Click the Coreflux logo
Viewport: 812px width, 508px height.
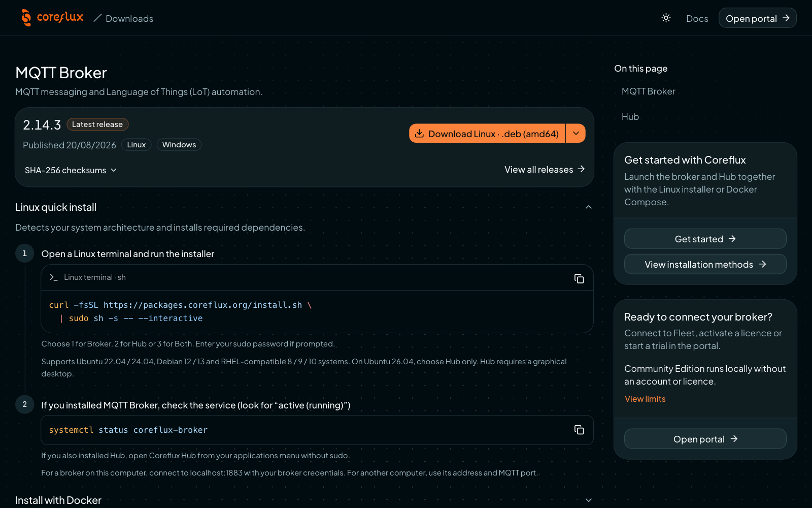tap(52, 18)
